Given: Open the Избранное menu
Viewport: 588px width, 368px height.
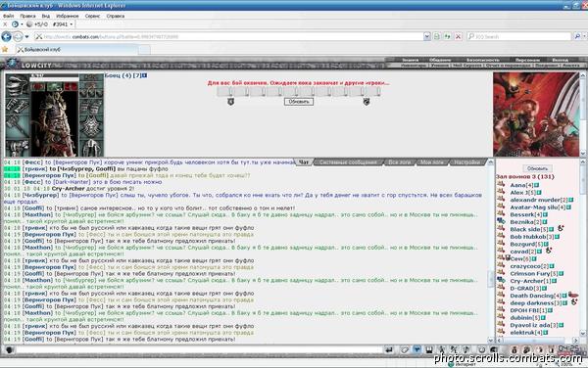Looking at the screenshot, I should pyautogui.click(x=67, y=16).
